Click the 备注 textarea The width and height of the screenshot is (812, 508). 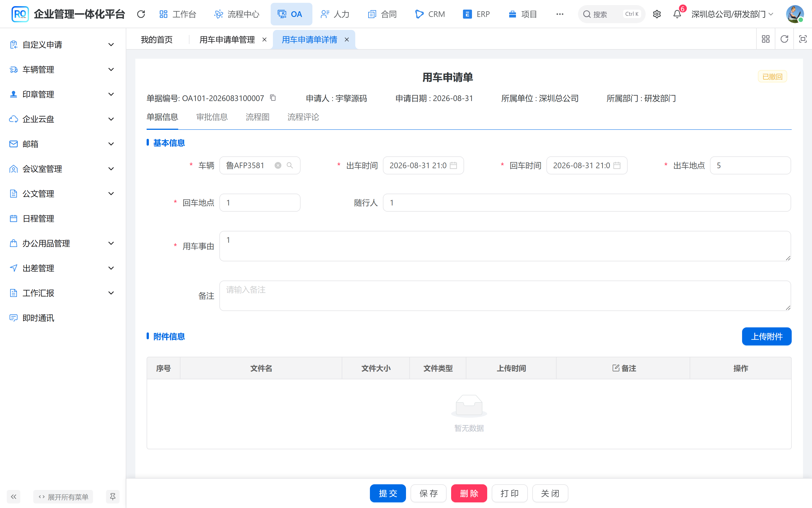coord(505,296)
